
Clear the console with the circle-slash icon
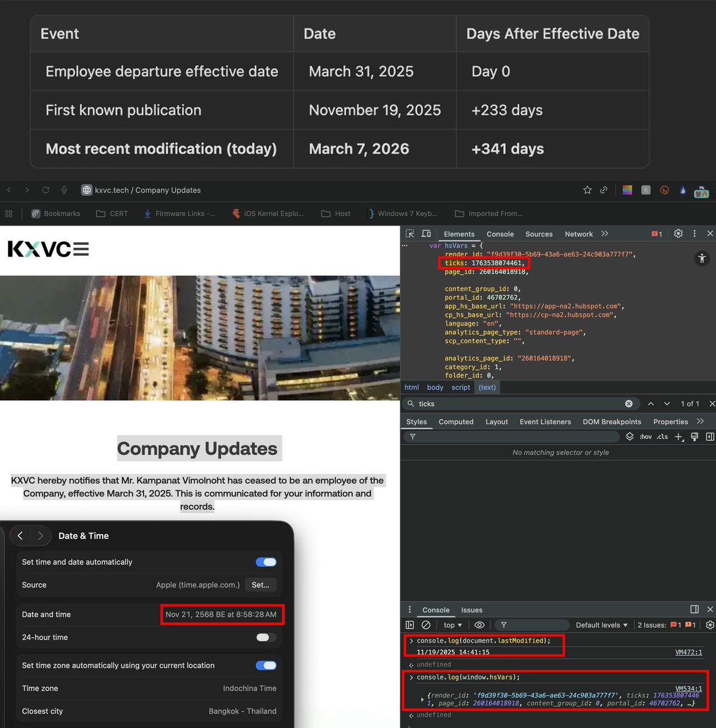[x=426, y=625]
